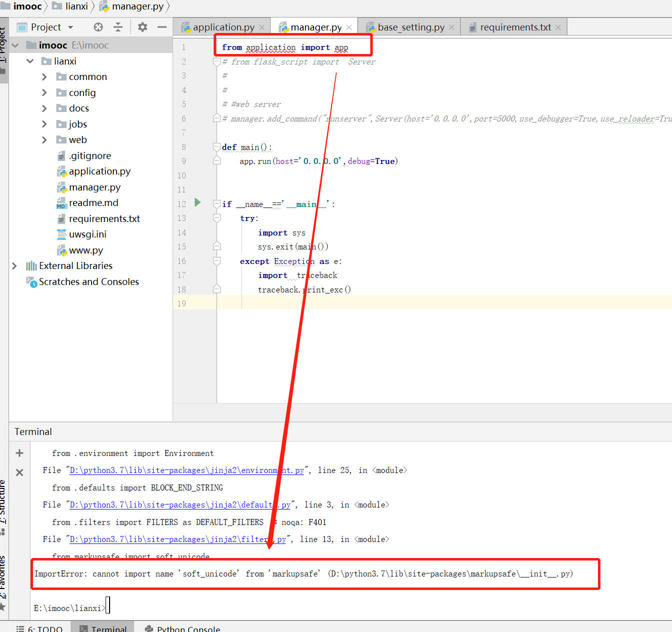Screen dimensions: 672x632
Task: Click the uwsgi.ini file icon
Action: click(x=62, y=234)
